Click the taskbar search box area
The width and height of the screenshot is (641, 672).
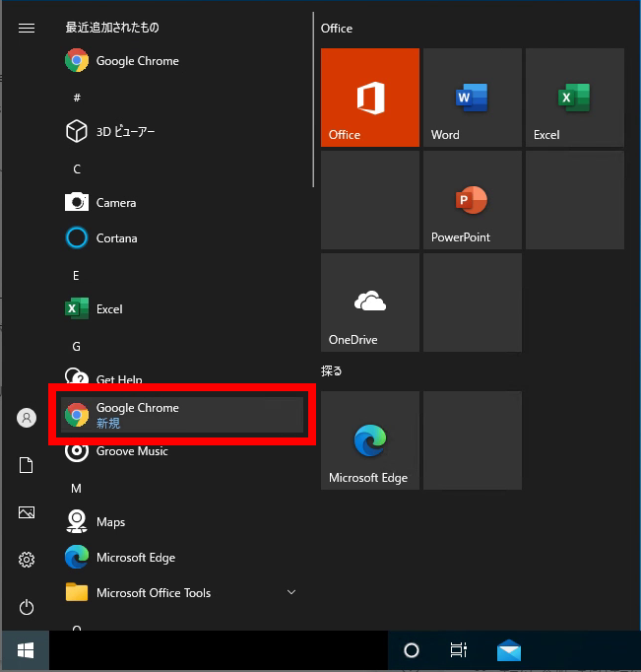pos(219,650)
